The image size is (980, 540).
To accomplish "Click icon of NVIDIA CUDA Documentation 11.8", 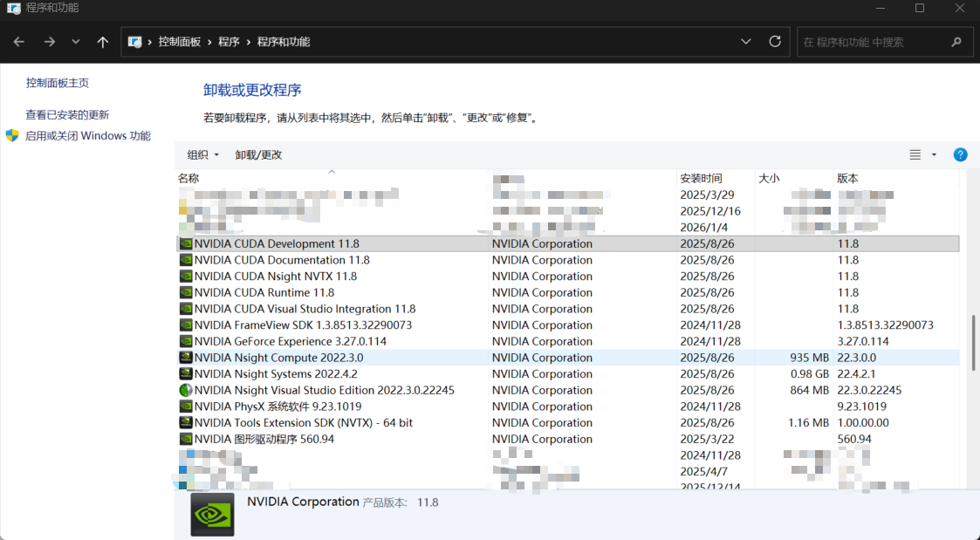I will 186,260.
